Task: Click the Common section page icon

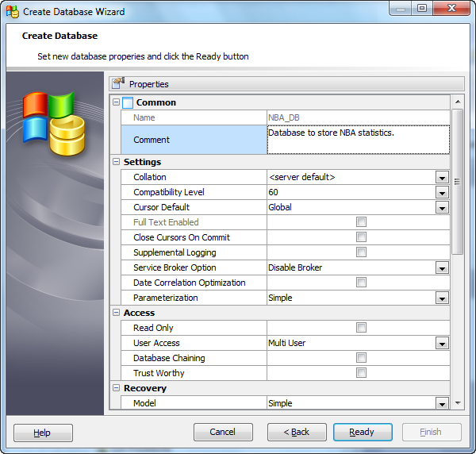Action: click(128, 102)
